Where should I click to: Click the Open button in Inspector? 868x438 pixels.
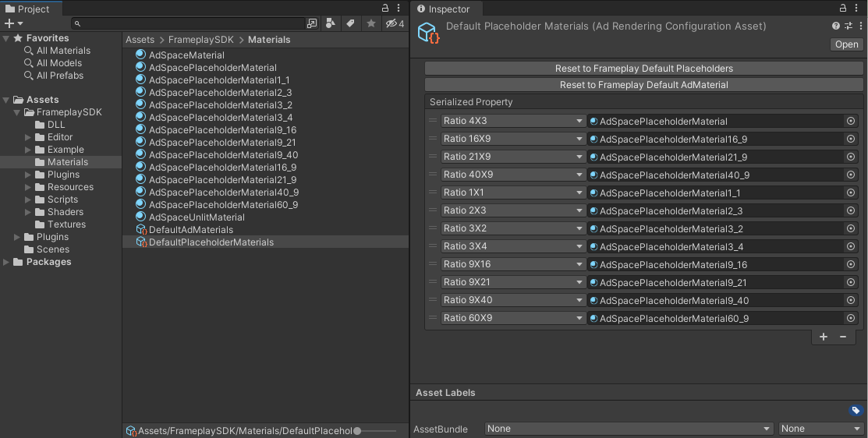846,44
